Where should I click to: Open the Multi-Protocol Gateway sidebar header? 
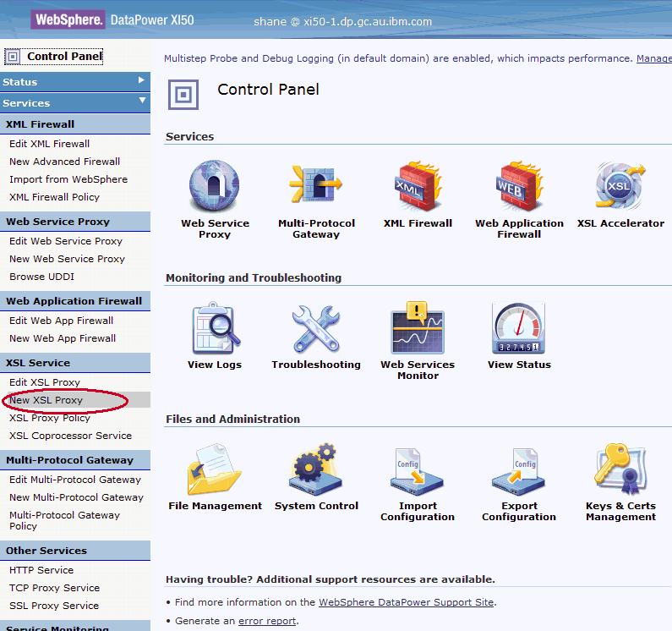[x=75, y=460]
